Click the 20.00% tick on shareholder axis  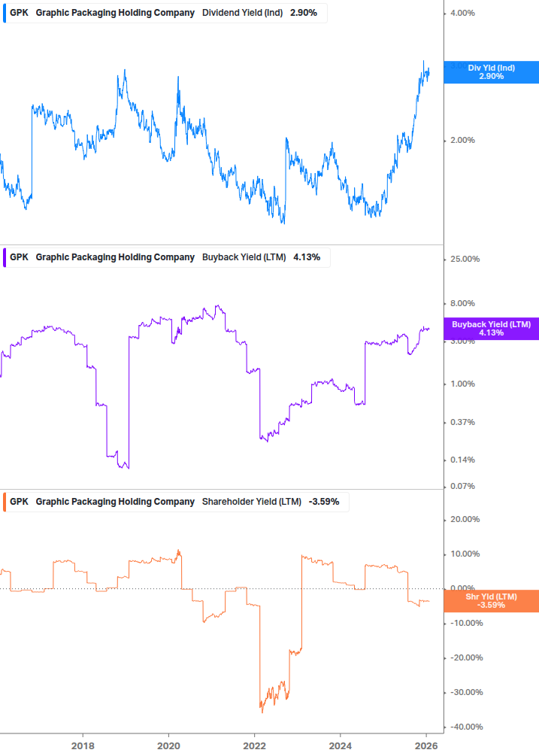tap(465, 520)
